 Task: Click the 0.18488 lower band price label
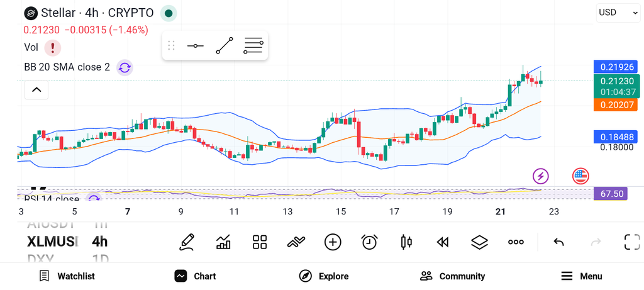click(x=616, y=137)
